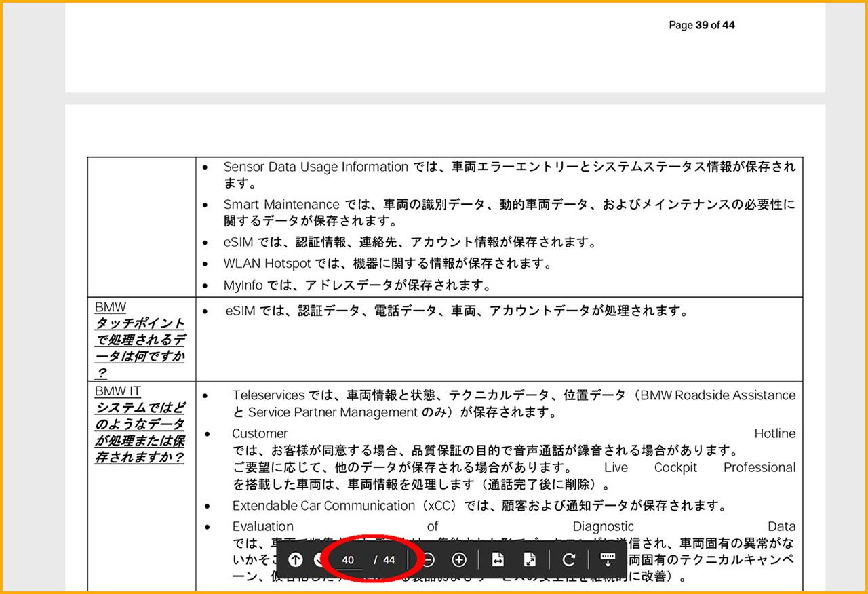Click the total page count '/ 44'
The image size is (868, 594).
[384, 560]
